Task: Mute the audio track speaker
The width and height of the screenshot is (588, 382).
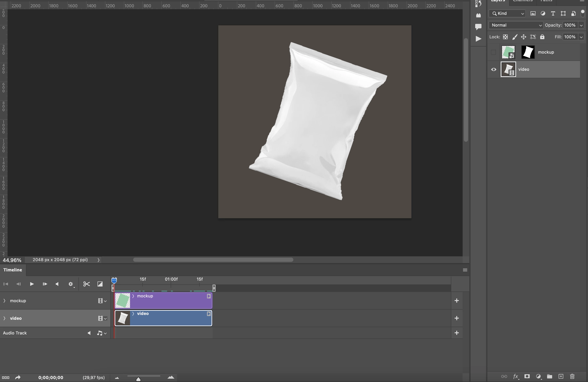Action: (x=89, y=333)
